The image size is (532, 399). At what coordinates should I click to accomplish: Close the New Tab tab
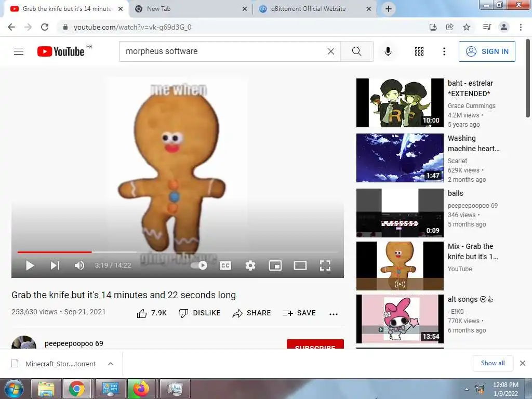[245, 9]
